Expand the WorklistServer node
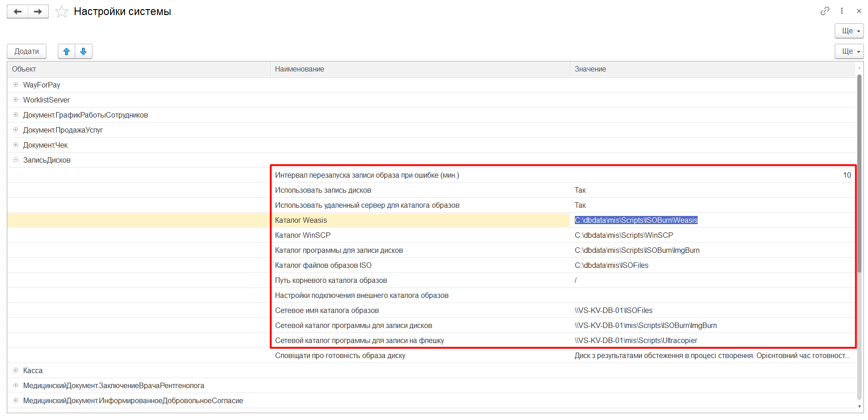 pos(16,100)
